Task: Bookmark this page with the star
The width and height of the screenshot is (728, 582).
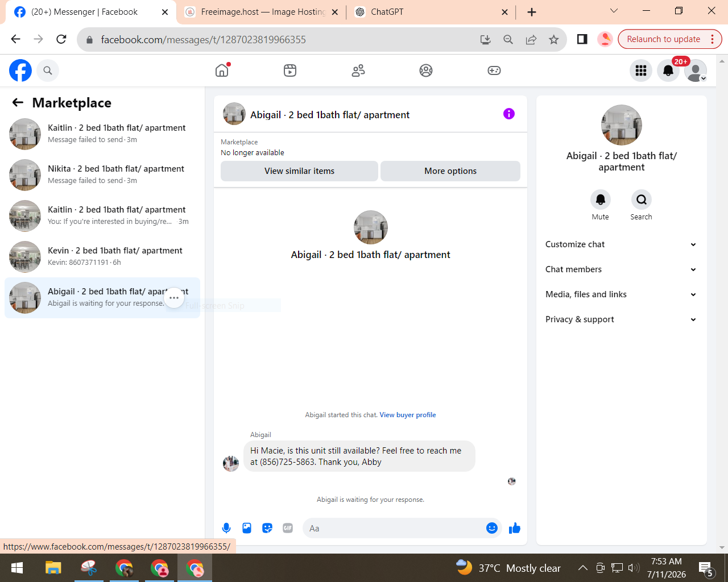Action: click(x=553, y=39)
